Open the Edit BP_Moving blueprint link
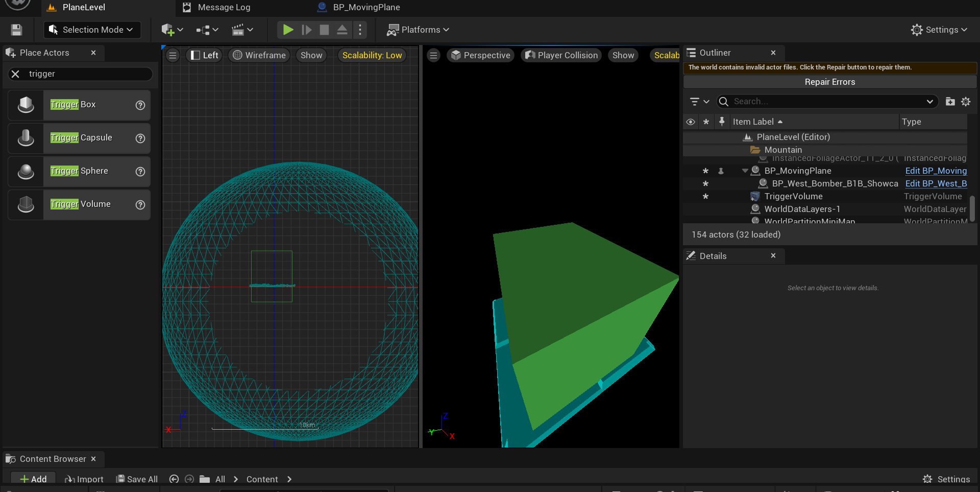980x492 pixels. coord(936,171)
